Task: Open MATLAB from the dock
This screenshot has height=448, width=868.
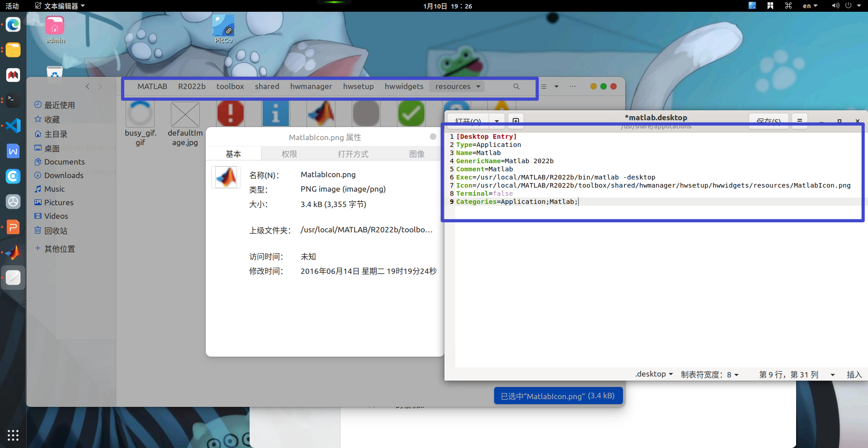Action: [x=13, y=252]
